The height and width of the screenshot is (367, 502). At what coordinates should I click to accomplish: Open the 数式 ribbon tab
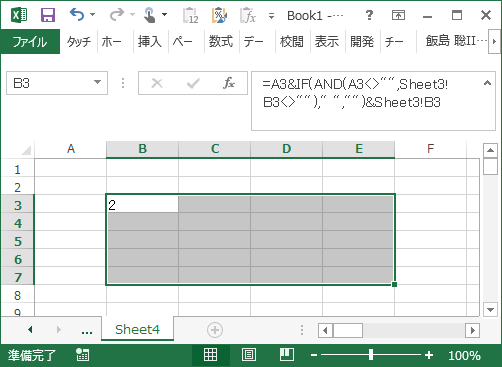[221, 42]
